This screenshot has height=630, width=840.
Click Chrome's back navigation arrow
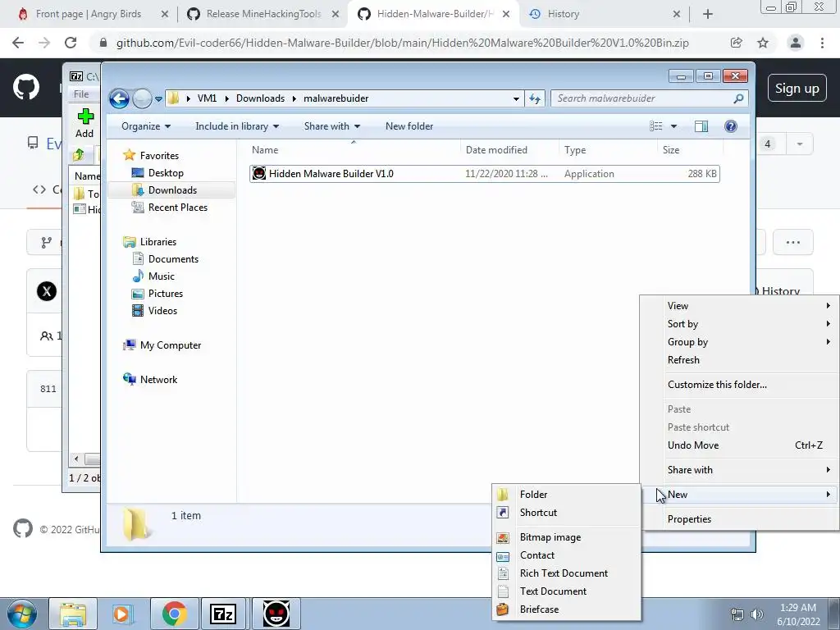point(18,43)
